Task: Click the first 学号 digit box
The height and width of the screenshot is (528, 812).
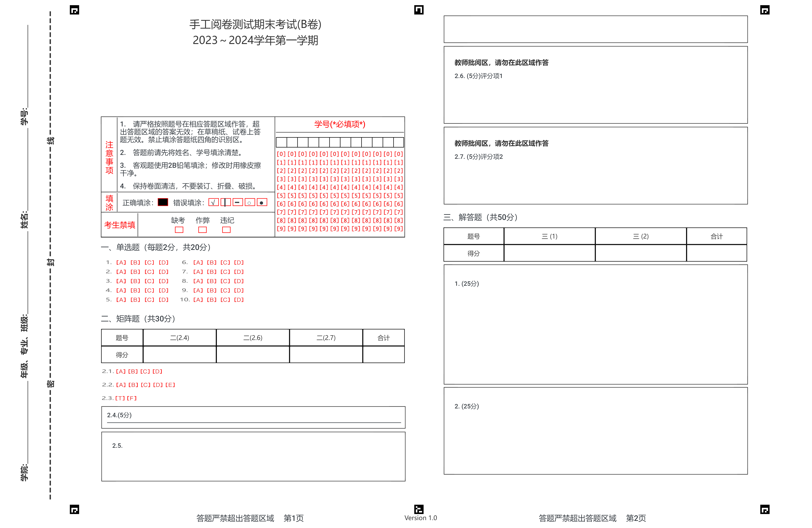Action: point(281,142)
